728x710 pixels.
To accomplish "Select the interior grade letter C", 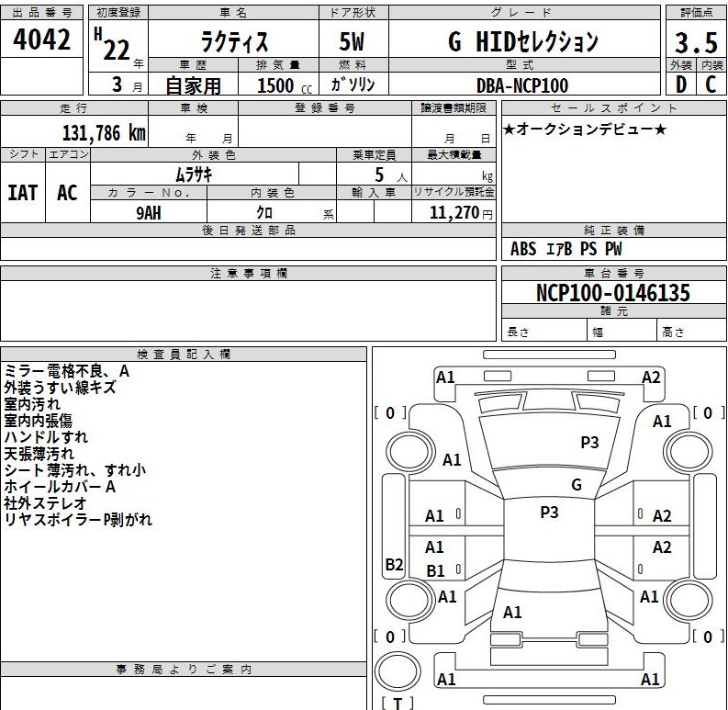I will [x=711, y=85].
